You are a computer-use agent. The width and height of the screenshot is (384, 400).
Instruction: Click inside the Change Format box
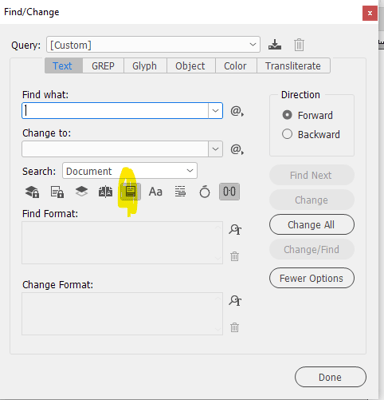tap(122, 314)
